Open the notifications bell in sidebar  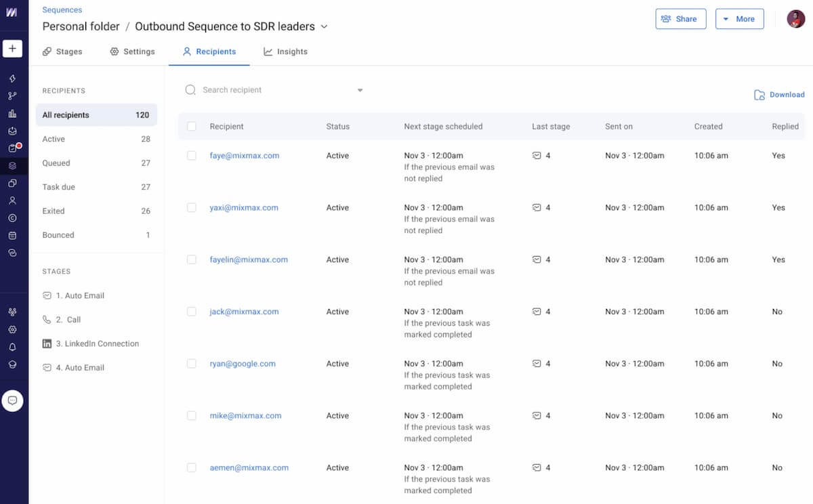click(12, 347)
